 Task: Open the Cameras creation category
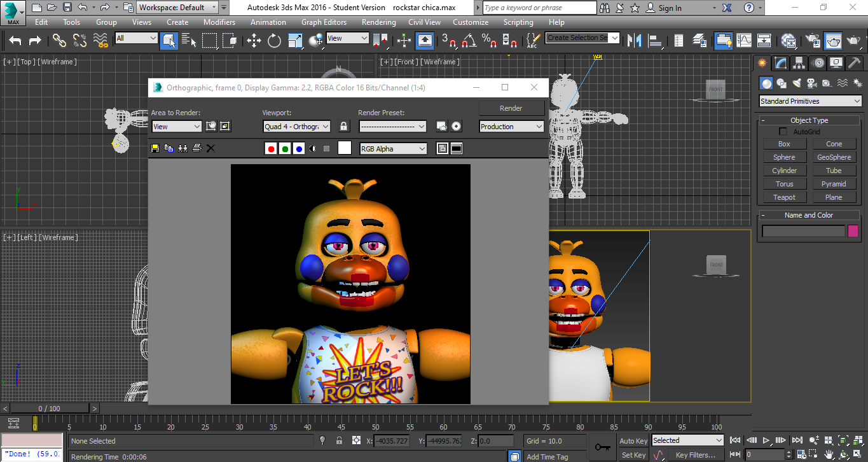pos(813,83)
